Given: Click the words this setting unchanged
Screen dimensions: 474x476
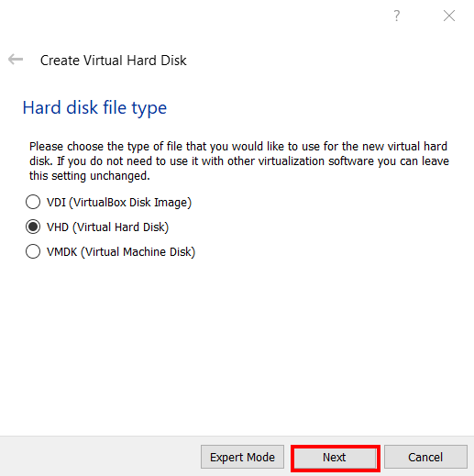Looking at the screenshot, I should tap(89, 176).
